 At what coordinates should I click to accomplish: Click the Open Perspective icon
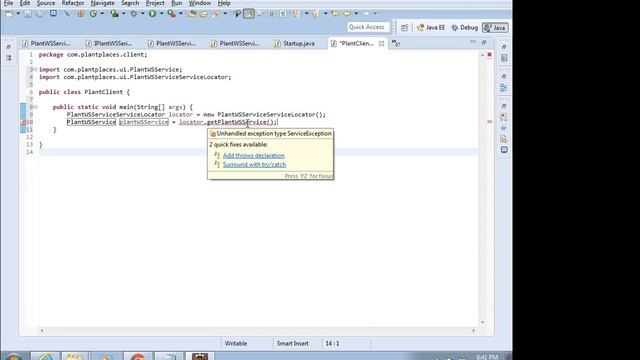coord(404,28)
